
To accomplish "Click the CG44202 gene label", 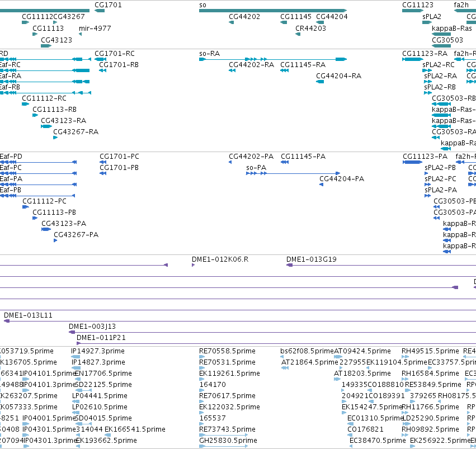I will tap(244, 17).
